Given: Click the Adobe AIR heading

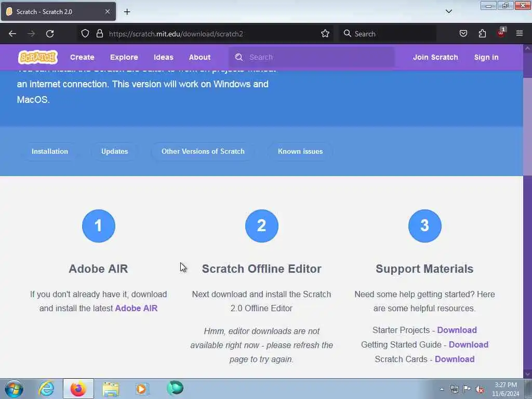Looking at the screenshot, I should (x=98, y=269).
